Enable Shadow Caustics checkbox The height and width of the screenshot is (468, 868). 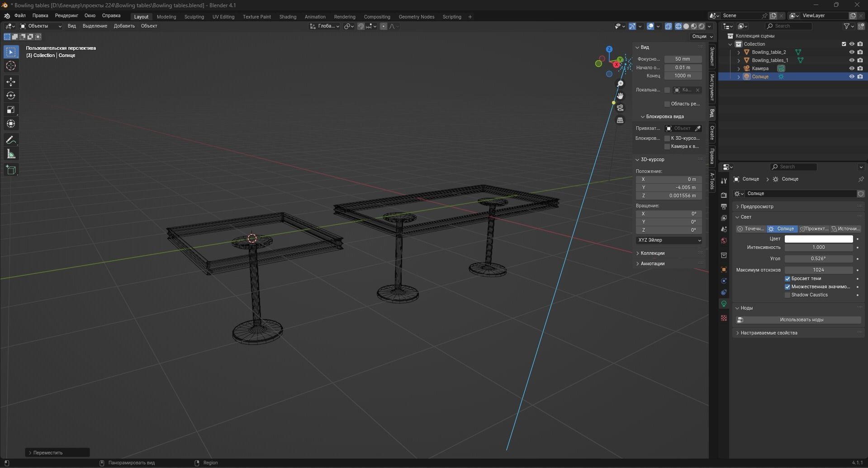point(787,295)
